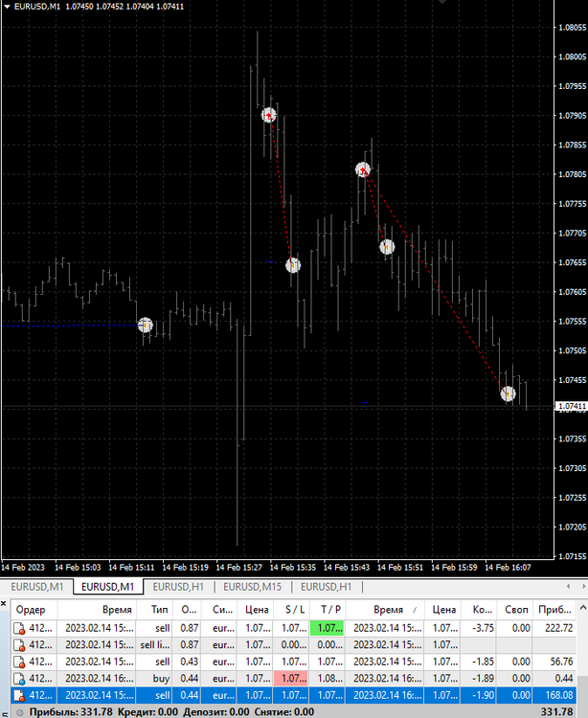Click the Время header with the sort indicator
This screenshot has width=588, height=718.
tap(385, 610)
